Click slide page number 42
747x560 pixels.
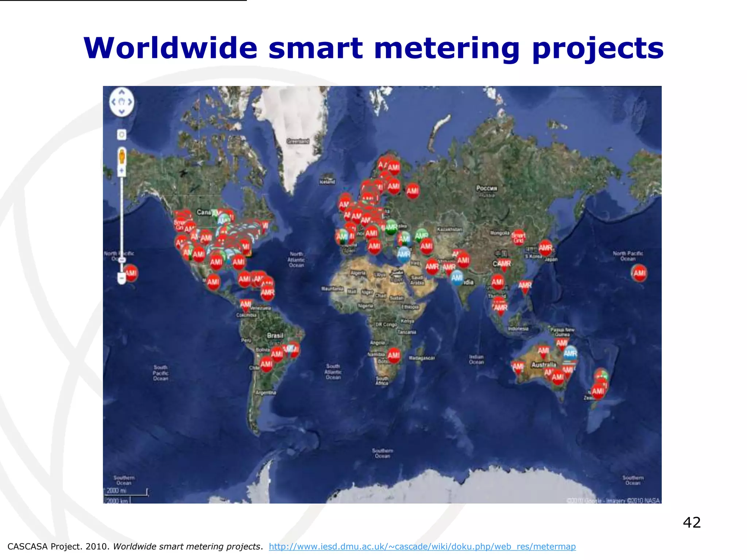click(692, 522)
